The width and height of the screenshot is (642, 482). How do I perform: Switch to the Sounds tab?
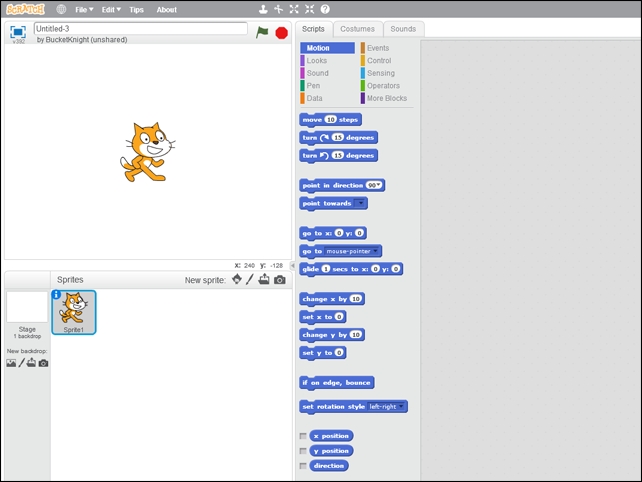pyautogui.click(x=403, y=29)
